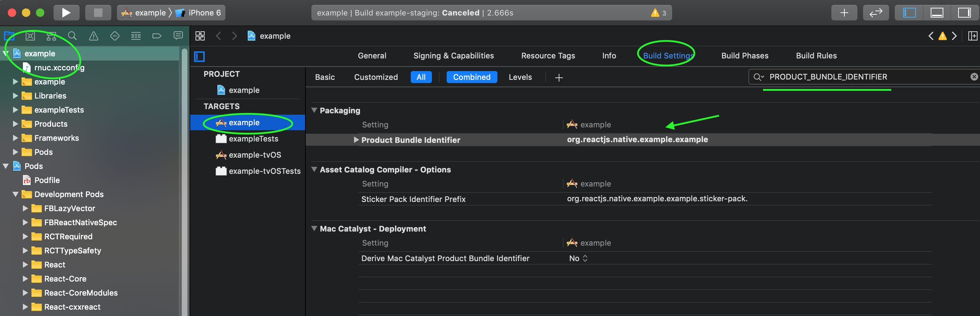Jump to previous issue arrow
Image resolution: width=980 pixels, height=316 pixels.
931,36
